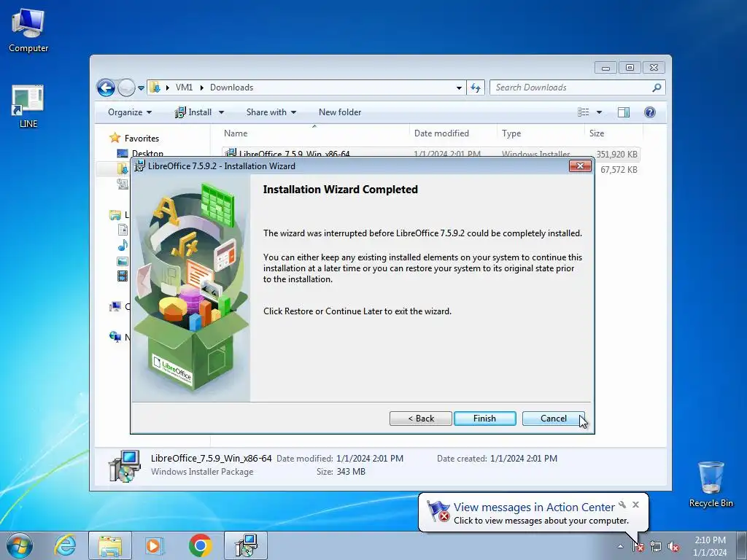Launch Internet Explorer from the taskbar
Screen dimensions: 747x560
[65, 545]
